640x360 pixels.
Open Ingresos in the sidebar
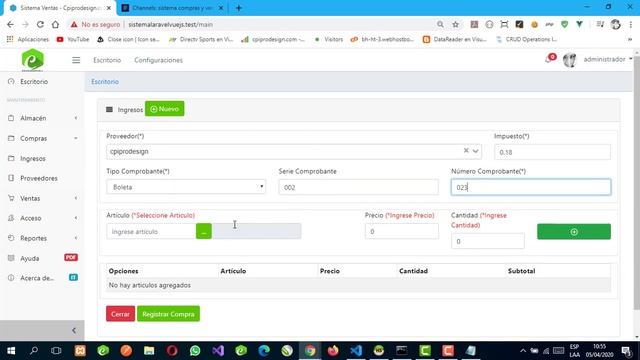pyautogui.click(x=33, y=158)
